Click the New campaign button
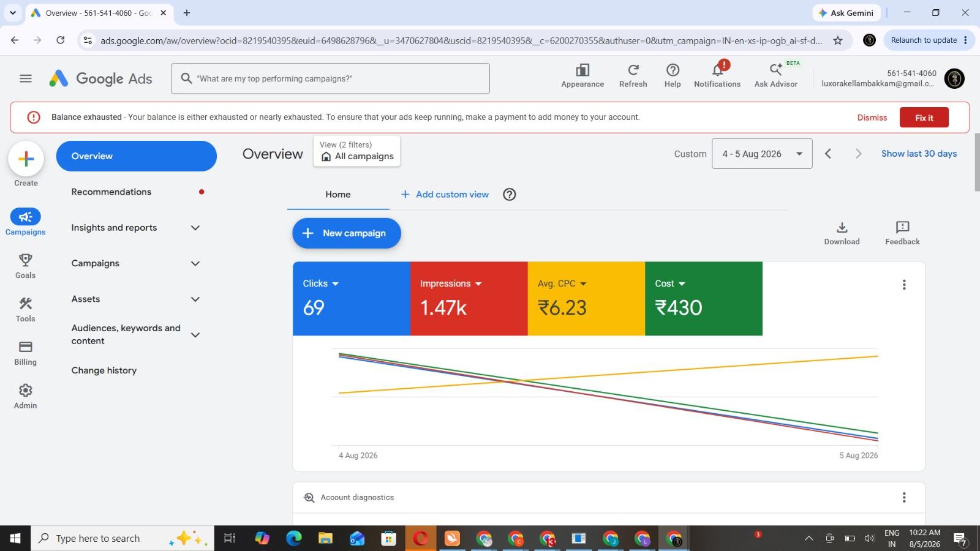This screenshot has height=551, width=980. (x=347, y=233)
